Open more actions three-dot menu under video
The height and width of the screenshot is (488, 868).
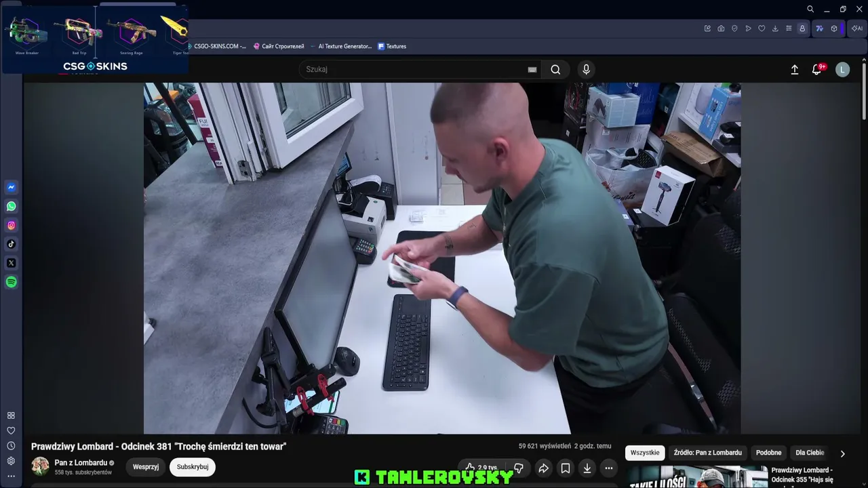coord(609,468)
